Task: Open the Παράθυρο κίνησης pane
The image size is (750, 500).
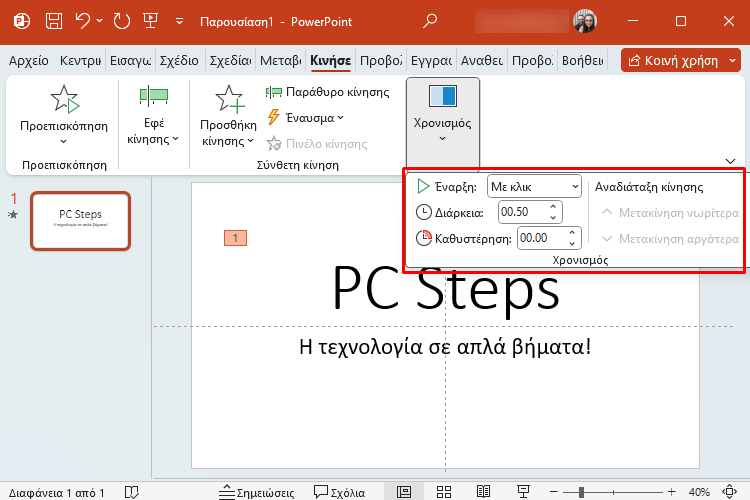Action: [x=328, y=92]
